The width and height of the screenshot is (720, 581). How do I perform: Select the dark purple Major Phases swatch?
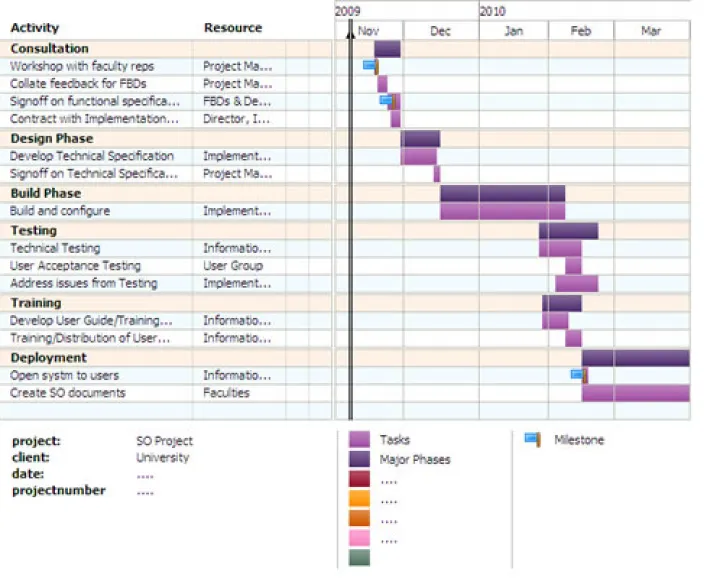[x=359, y=459]
